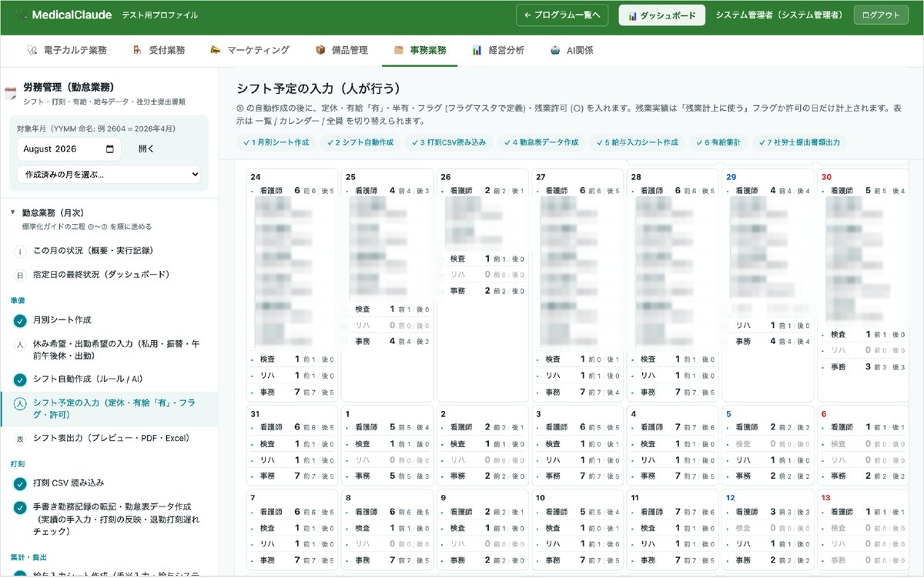Click step chip 5 給与入力シート作成
Viewport: 924px width, 578px height.
(636, 142)
